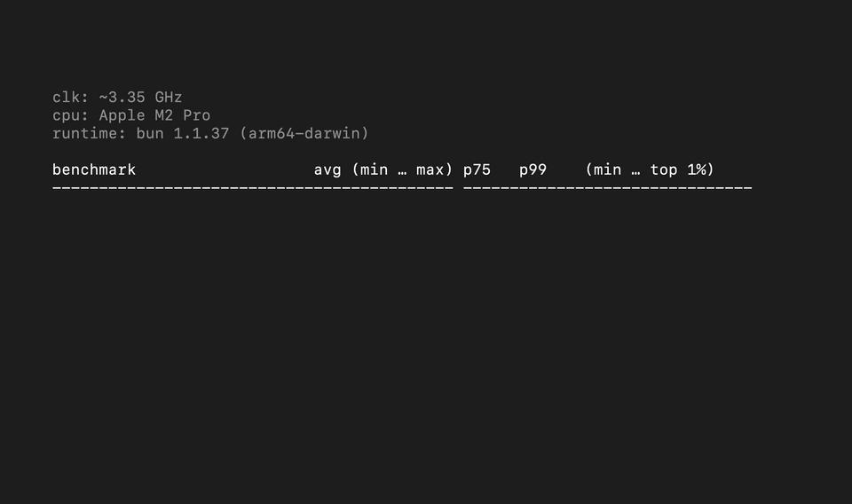Click the avg column header
Screen dimensions: 852x504
point(327,169)
